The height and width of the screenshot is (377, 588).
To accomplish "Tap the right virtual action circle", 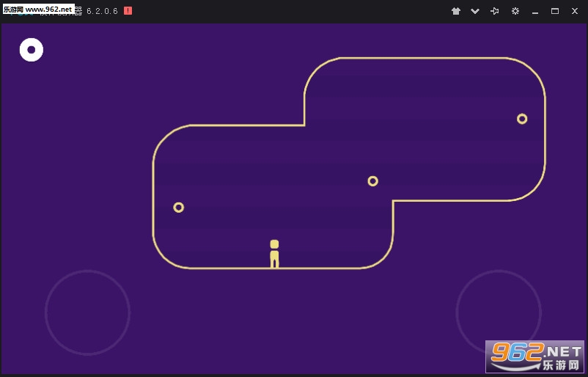I will click(499, 312).
